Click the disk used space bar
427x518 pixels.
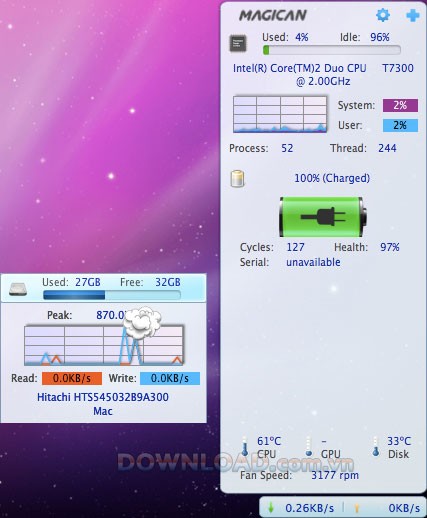pyautogui.click(x=112, y=295)
